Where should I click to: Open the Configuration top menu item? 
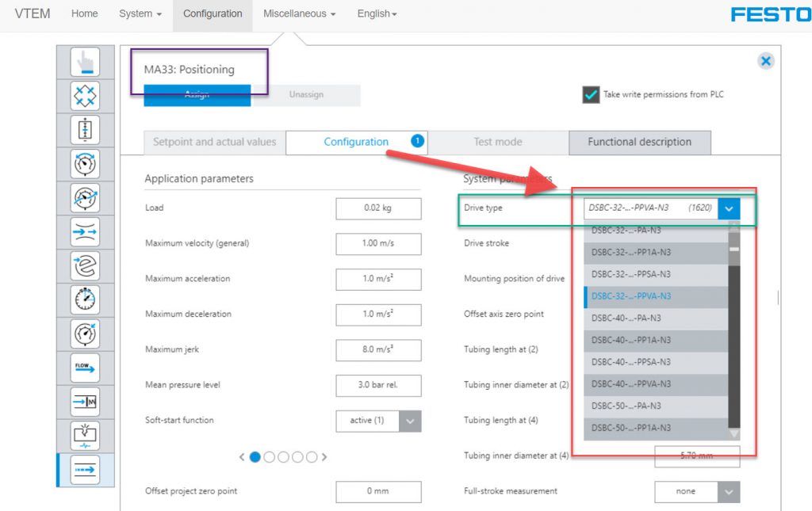[x=213, y=14]
